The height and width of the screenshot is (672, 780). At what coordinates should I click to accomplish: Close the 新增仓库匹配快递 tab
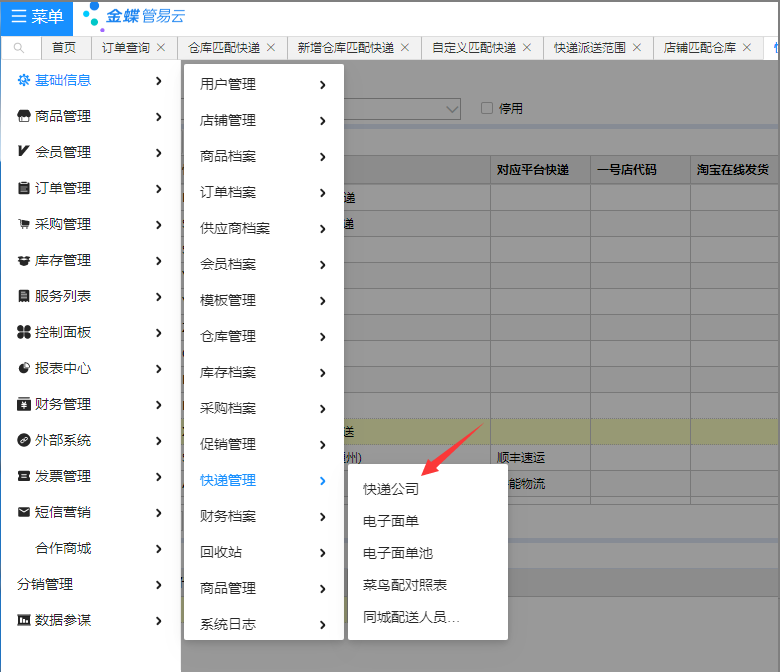tap(404, 48)
